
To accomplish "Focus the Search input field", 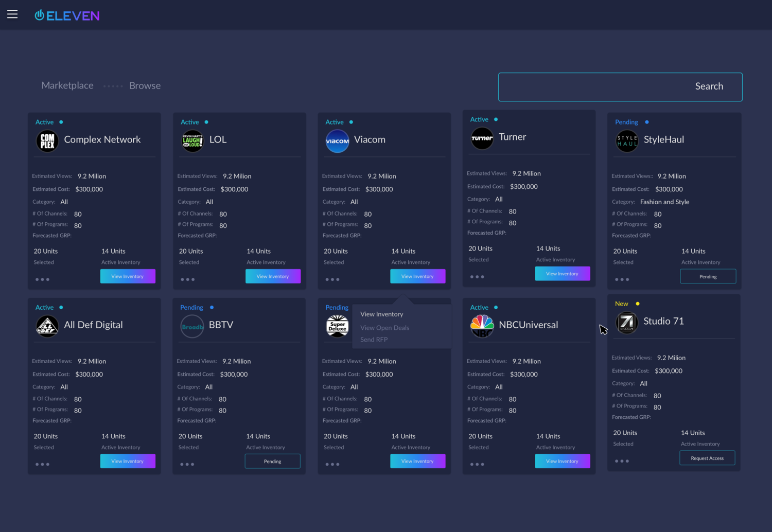I will pos(592,87).
